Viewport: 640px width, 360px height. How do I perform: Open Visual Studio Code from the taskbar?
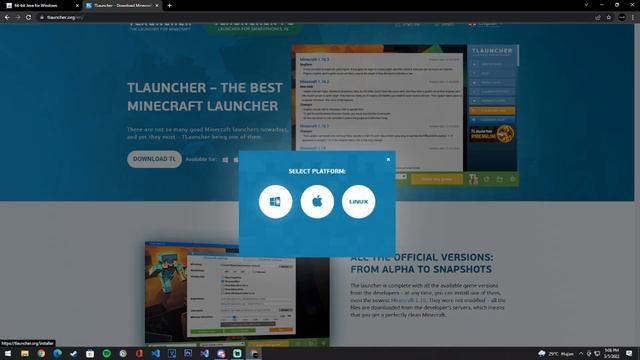[x=156, y=353]
